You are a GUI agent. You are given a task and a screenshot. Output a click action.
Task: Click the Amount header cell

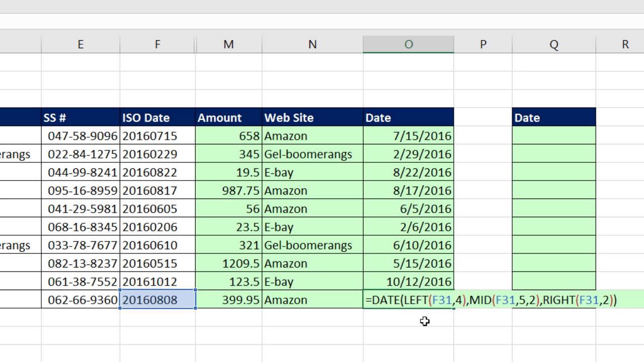click(x=228, y=117)
